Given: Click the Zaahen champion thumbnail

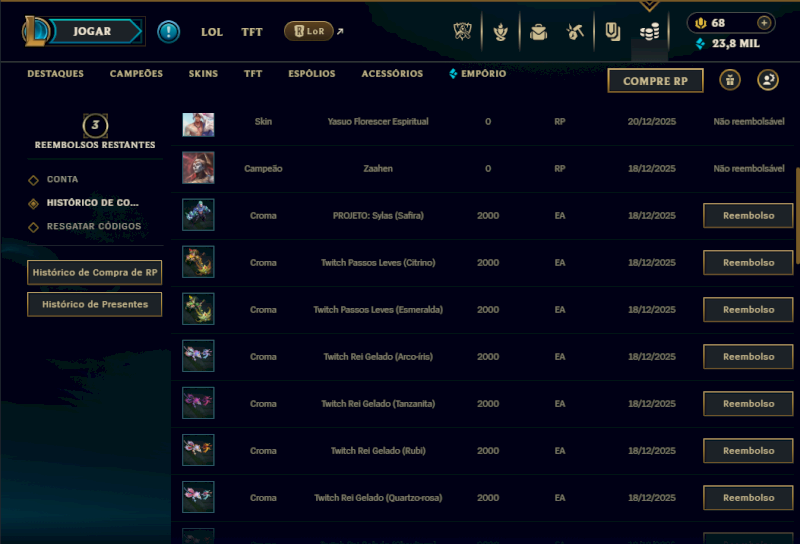Looking at the screenshot, I should [198, 168].
